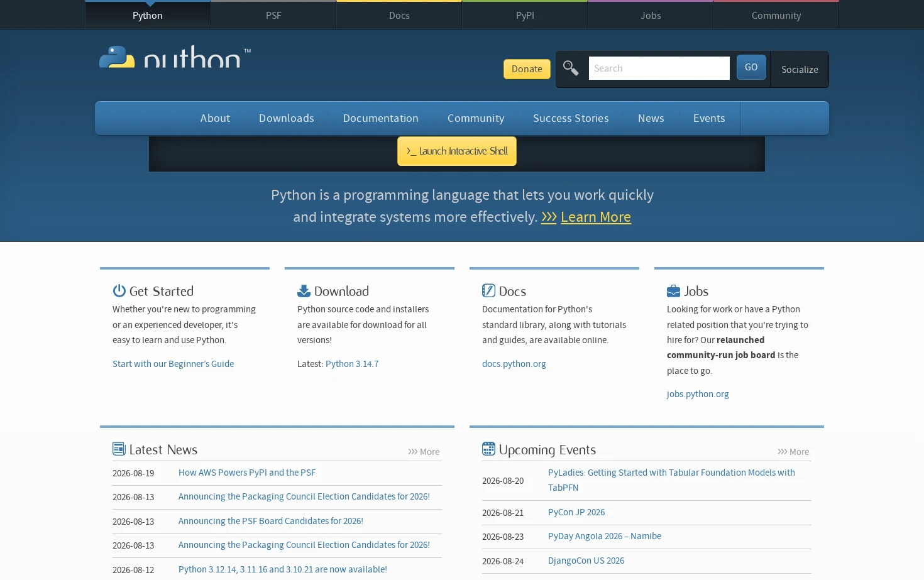This screenshot has height=580, width=924.
Task: Click the Upcoming Events calendar icon
Action: click(488, 449)
